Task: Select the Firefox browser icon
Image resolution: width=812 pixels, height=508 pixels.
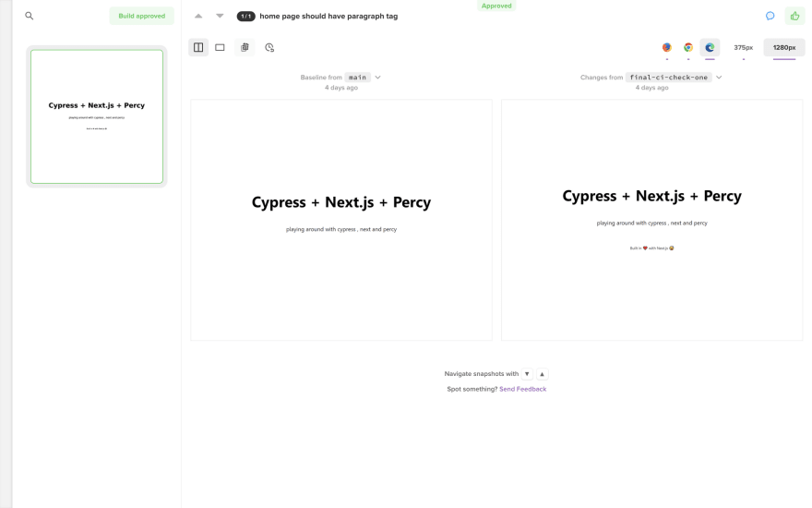Action: tap(667, 47)
